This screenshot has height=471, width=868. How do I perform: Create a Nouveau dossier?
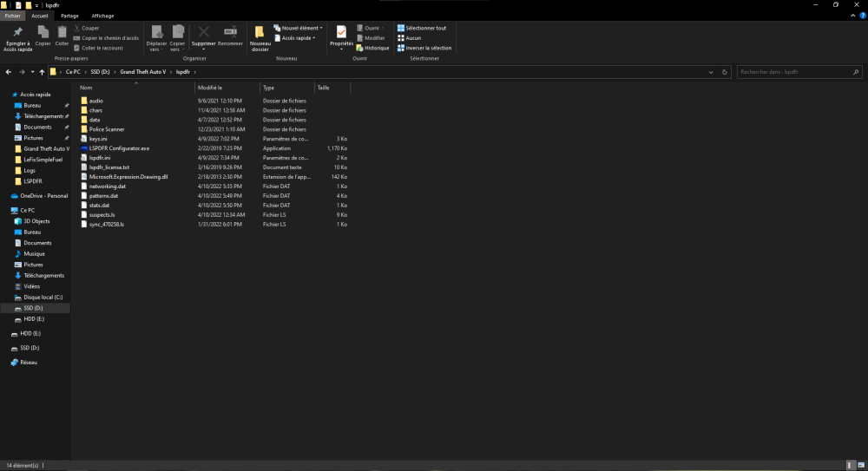point(260,39)
